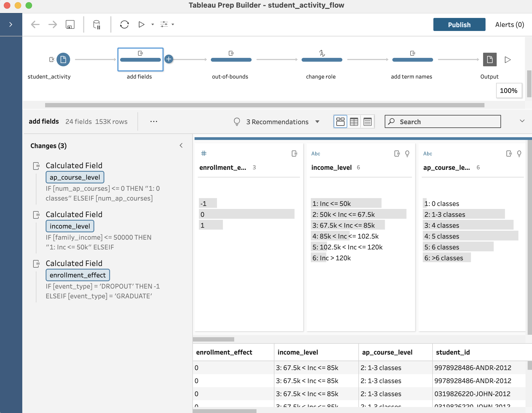Screen dimensions: 532x413
Task: Click the data source icon left of student_activity
Action: click(x=52, y=60)
